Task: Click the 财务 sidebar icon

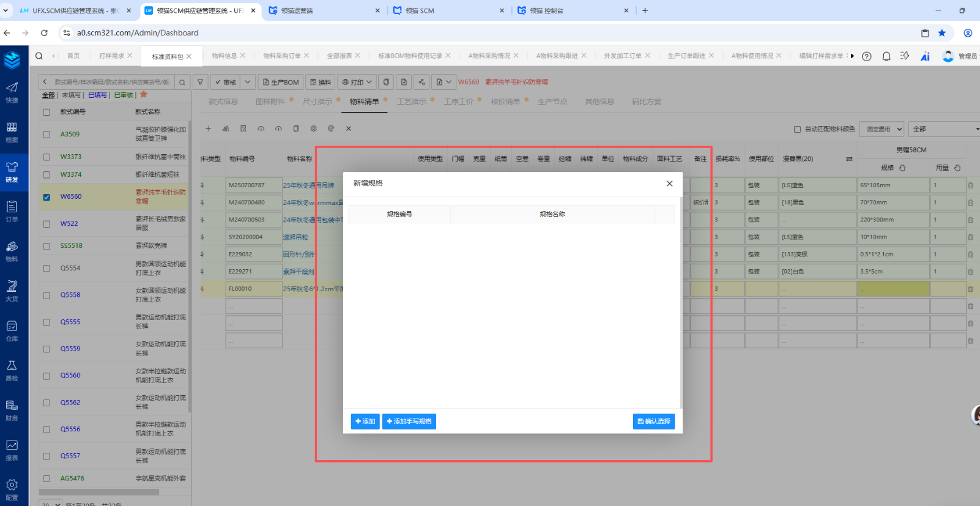Action: click(x=12, y=410)
